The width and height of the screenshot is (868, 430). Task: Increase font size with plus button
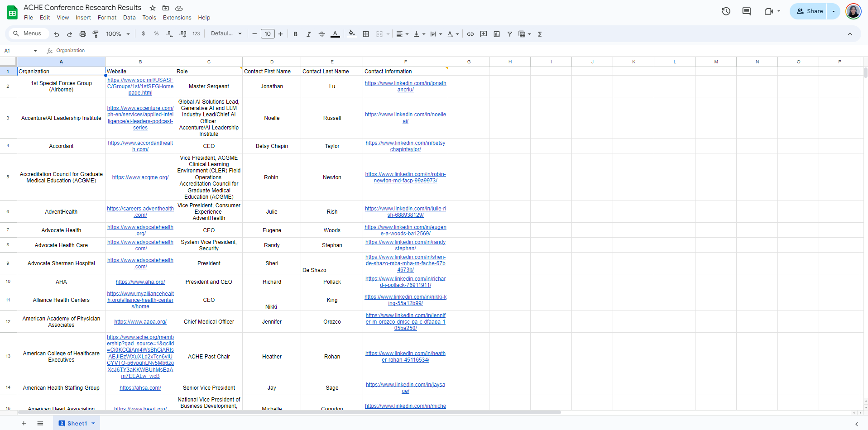click(x=281, y=34)
